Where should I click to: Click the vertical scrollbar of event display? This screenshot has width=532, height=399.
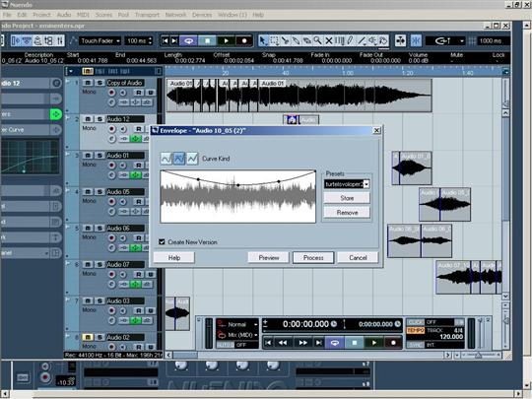(505, 204)
